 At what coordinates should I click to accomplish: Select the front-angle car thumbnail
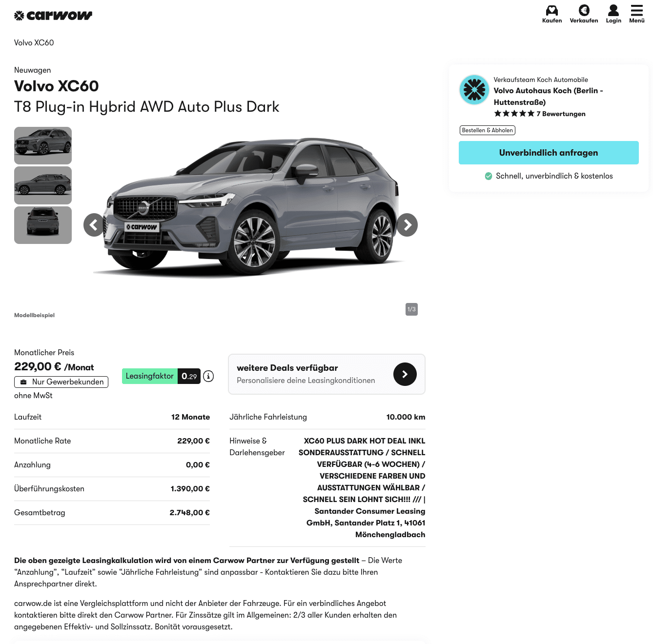[43, 145]
